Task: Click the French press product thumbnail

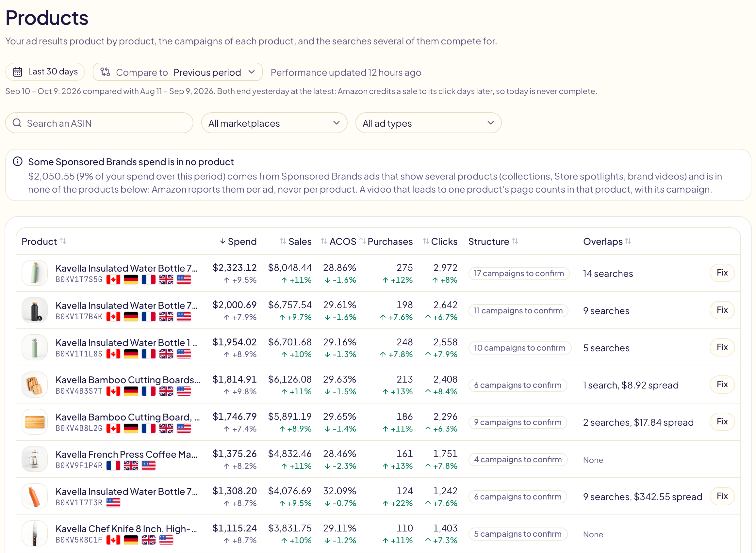Action: coord(35,459)
